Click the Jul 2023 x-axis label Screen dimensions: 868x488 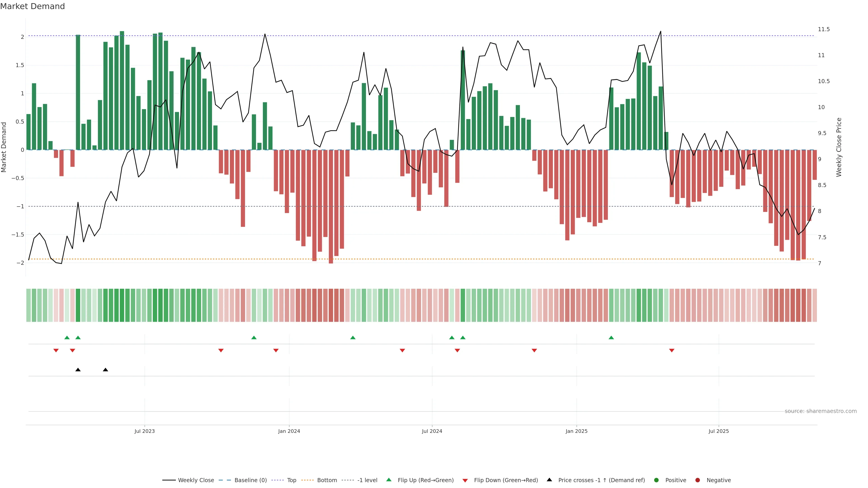tap(145, 431)
